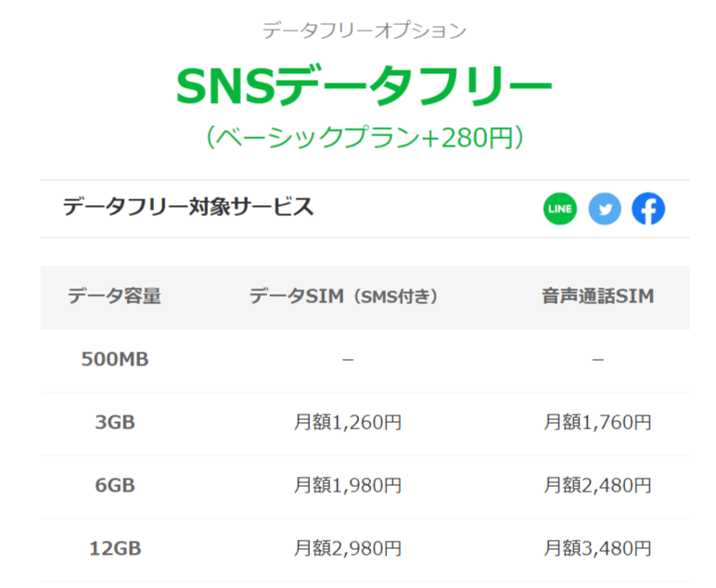Click the 月額1,260円 data SIM price
The image size is (716, 588).
(348, 422)
